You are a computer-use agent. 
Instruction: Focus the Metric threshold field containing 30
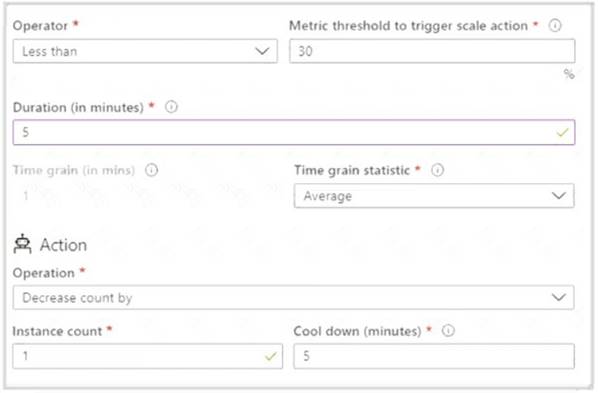coord(432,51)
